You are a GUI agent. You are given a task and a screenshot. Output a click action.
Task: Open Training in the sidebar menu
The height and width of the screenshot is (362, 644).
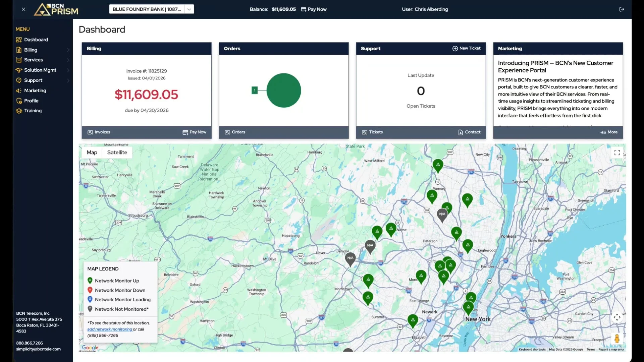33,111
